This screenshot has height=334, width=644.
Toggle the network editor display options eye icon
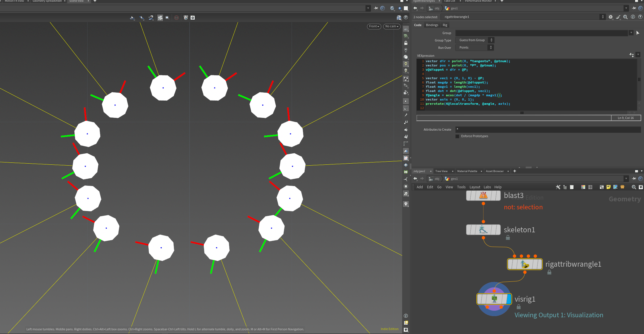point(641,187)
